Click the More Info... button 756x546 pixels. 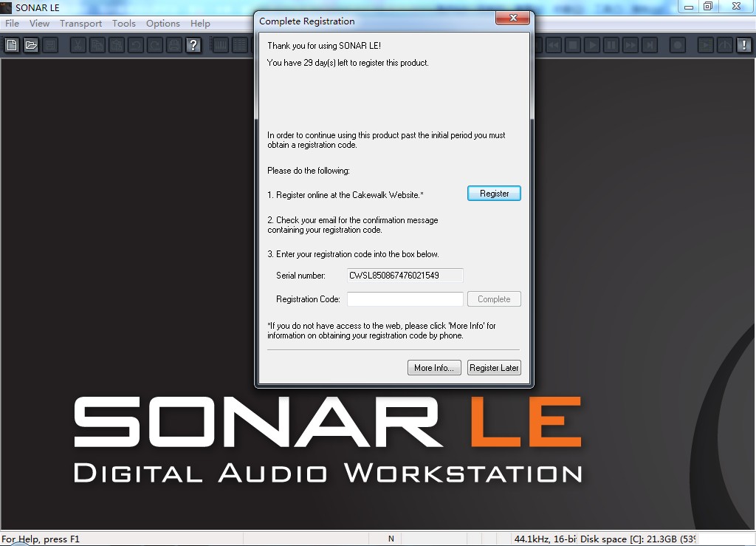(434, 367)
